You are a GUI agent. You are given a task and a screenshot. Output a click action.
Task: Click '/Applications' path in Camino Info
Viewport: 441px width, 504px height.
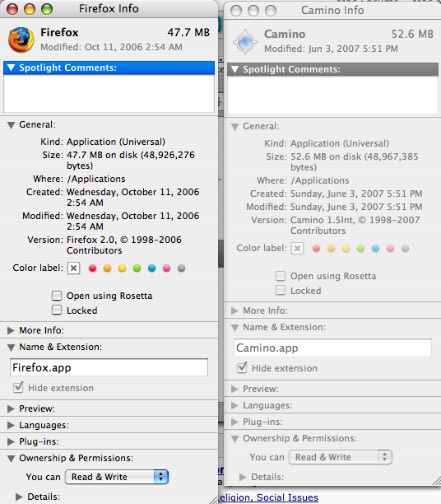click(320, 180)
